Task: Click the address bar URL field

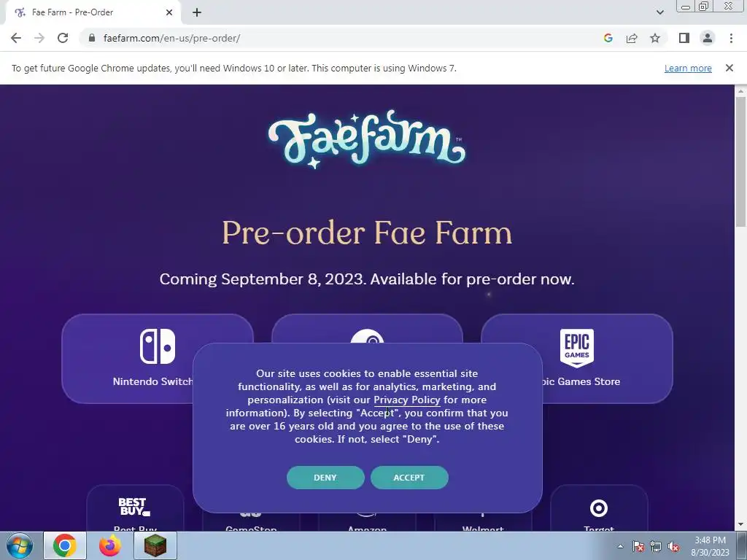Action: point(343,38)
